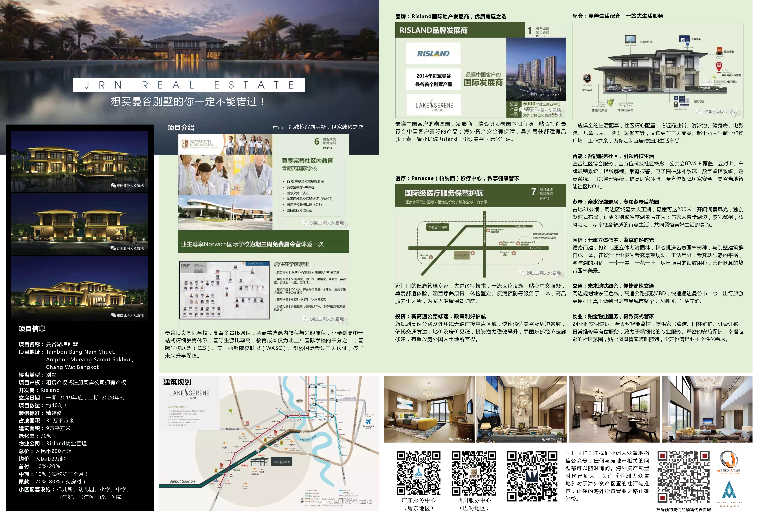Open the bedroom interior photo

pyautogui.click(x=429, y=409)
